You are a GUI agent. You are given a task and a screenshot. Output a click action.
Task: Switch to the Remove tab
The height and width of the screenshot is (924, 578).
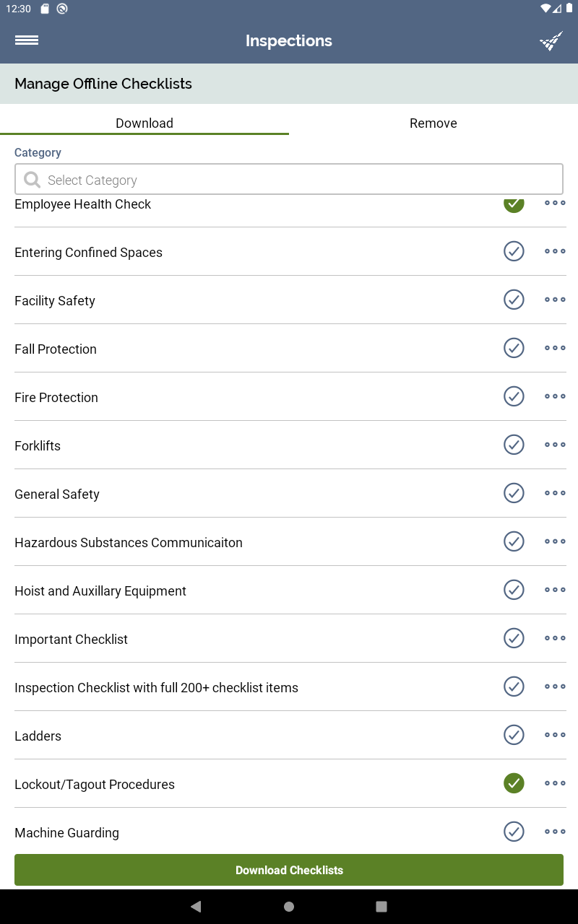(x=433, y=123)
